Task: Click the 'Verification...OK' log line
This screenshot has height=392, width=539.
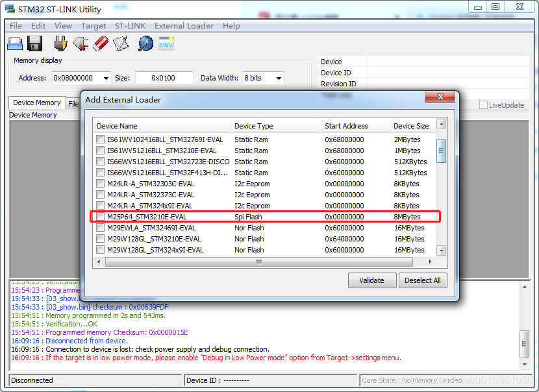Action: pyautogui.click(x=55, y=324)
